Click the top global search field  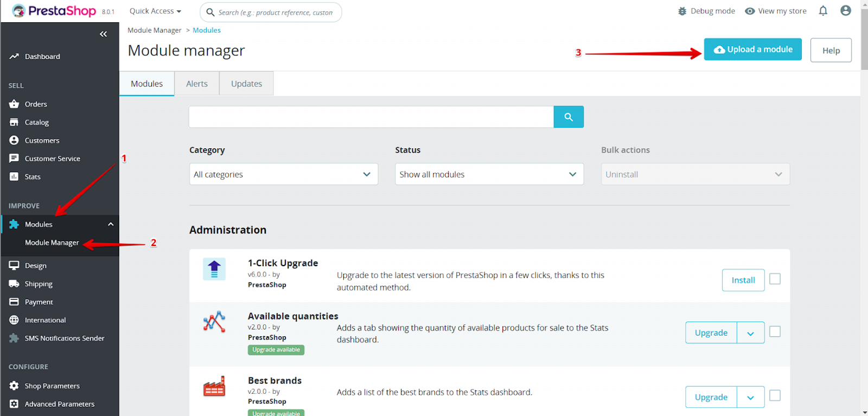click(x=271, y=12)
